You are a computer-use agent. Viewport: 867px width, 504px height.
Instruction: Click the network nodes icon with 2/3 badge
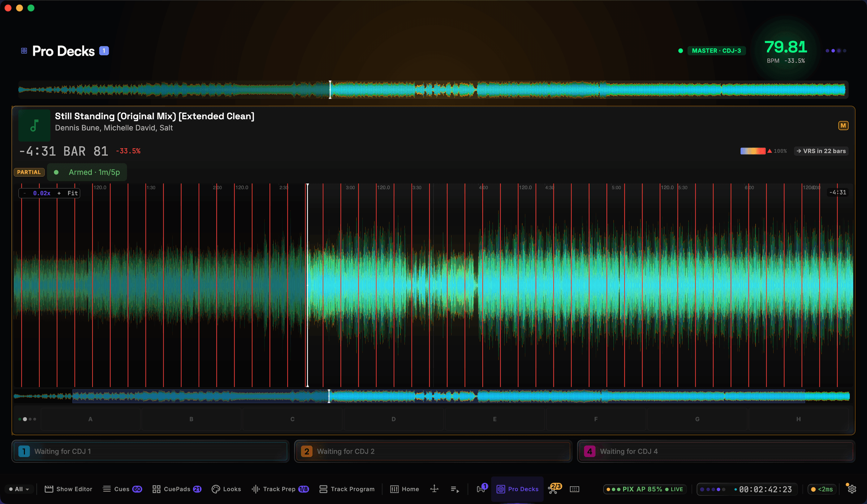tap(555, 488)
